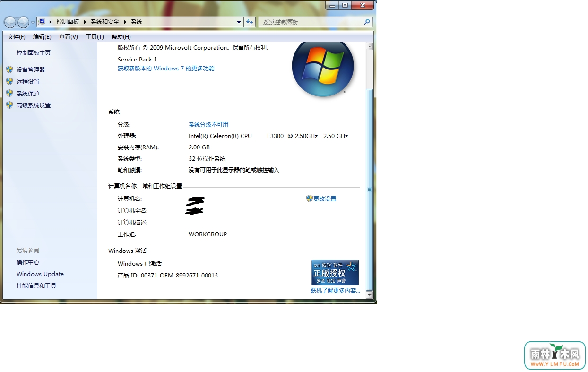Click scrollbar up arrow
The width and height of the screenshot is (588, 372).
[x=370, y=46]
